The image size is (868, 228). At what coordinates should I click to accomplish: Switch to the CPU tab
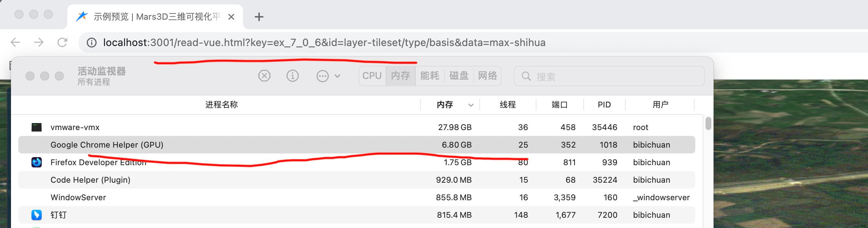tap(372, 76)
